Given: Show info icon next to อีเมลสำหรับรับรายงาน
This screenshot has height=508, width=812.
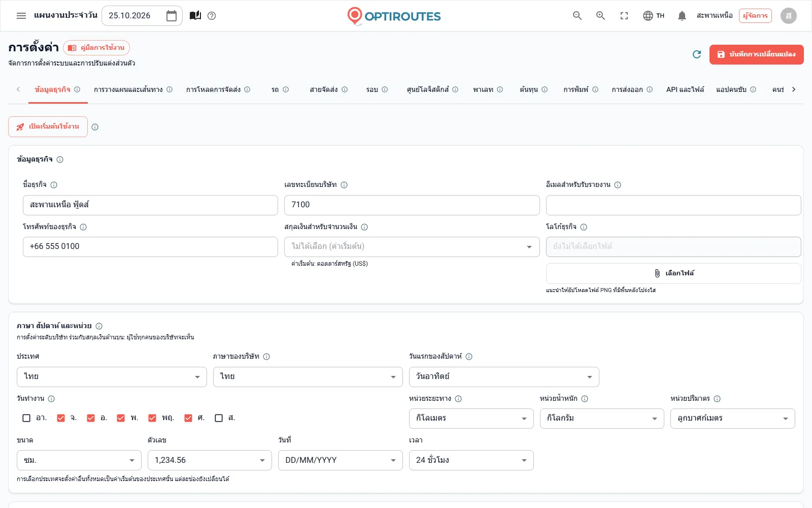Looking at the screenshot, I should [618, 185].
